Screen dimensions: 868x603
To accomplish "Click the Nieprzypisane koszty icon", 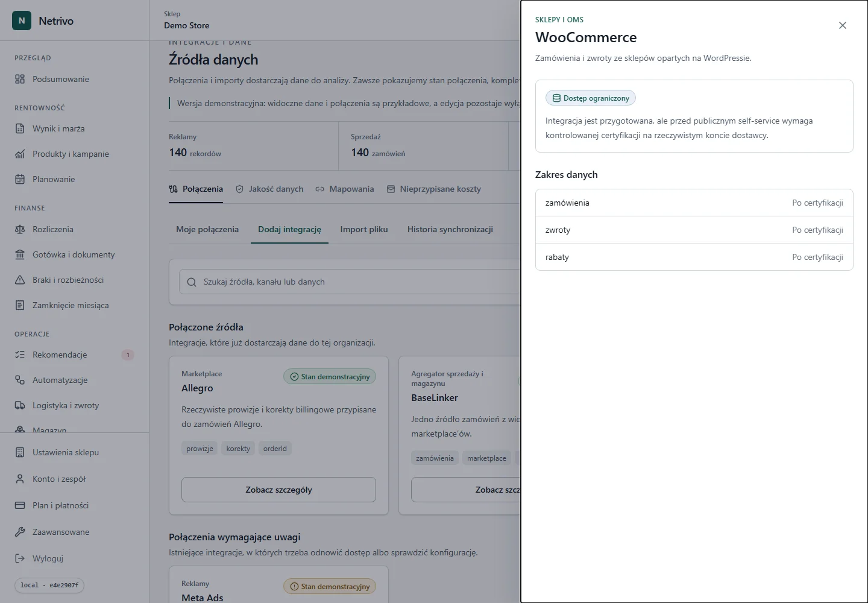I will [x=391, y=189].
